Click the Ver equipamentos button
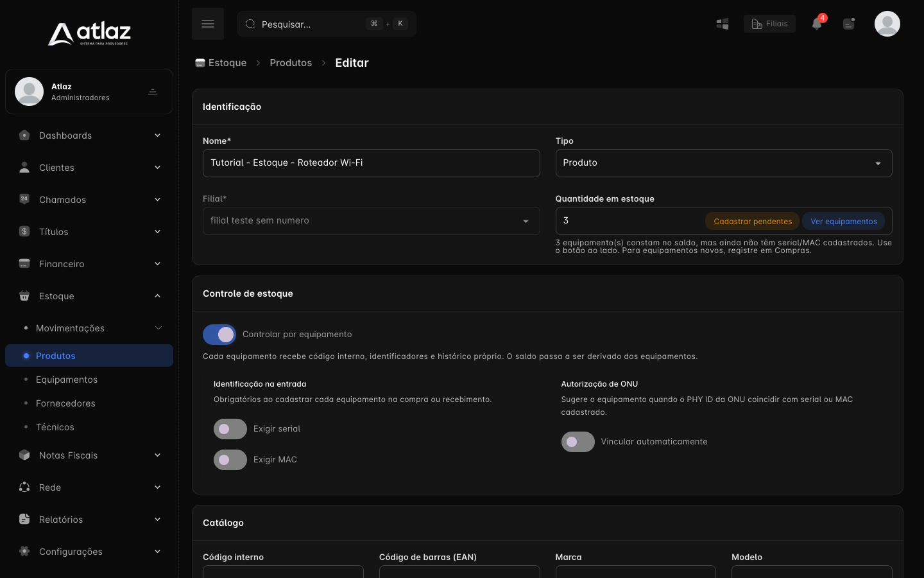This screenshot has height=578, width=924. pos(844,222)
